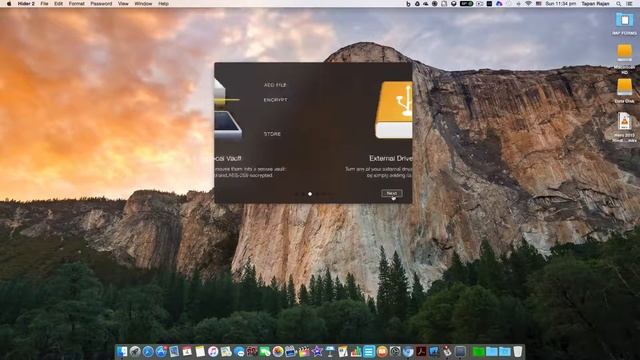Open the File menu
Image resolution: width=640 pixels, height=360 pixels.
tap(44, 3)
